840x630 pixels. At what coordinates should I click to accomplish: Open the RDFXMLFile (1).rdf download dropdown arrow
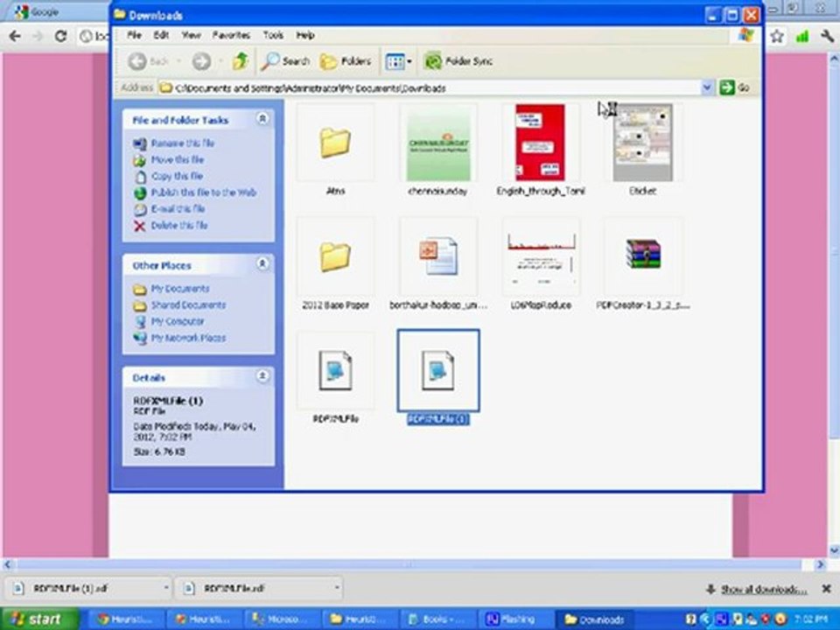166,588
